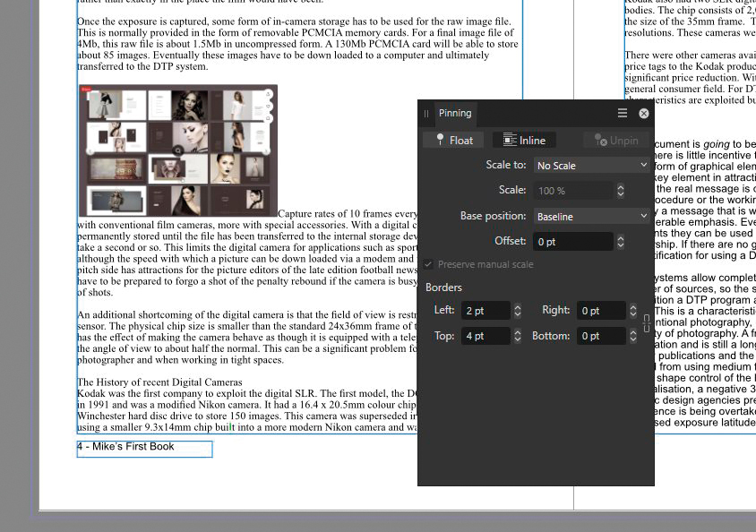Viewport: 756px width, 532px height.
Task: Select the Pinning tab
Action: [x=455, y=113]
